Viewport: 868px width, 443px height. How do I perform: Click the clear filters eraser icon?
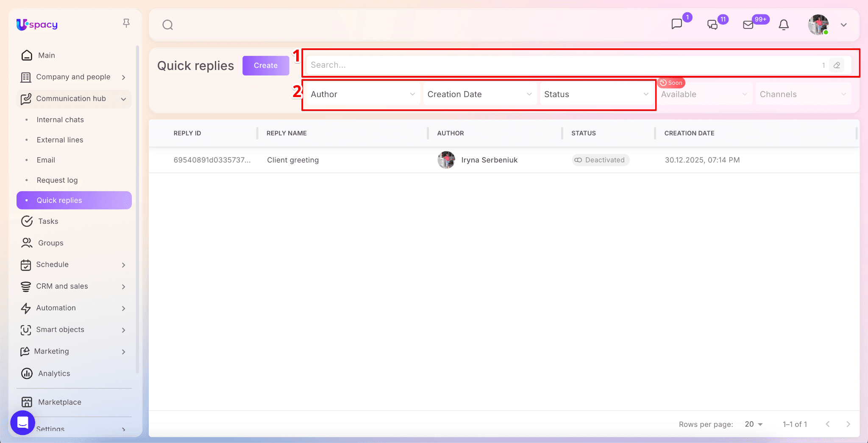[837, 65]
